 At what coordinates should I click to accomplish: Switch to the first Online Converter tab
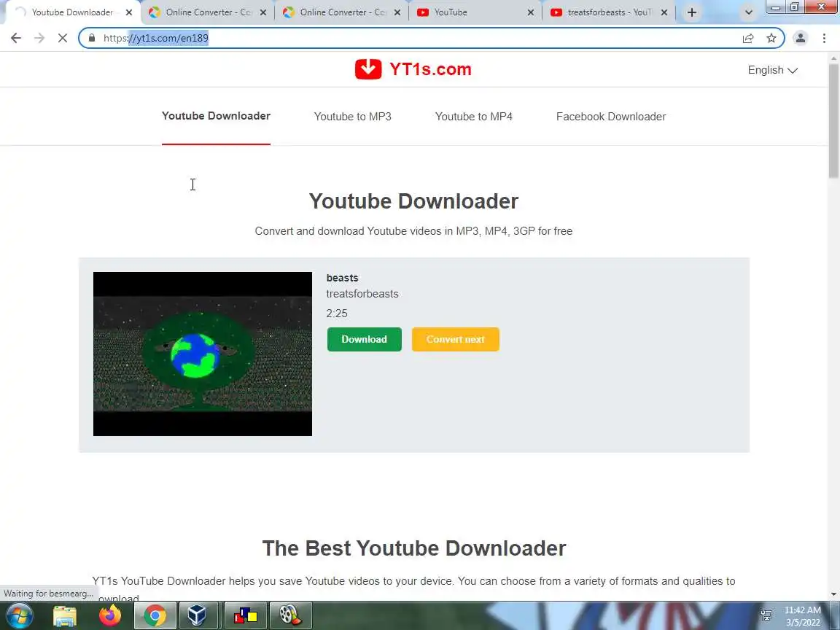(208, 12)
